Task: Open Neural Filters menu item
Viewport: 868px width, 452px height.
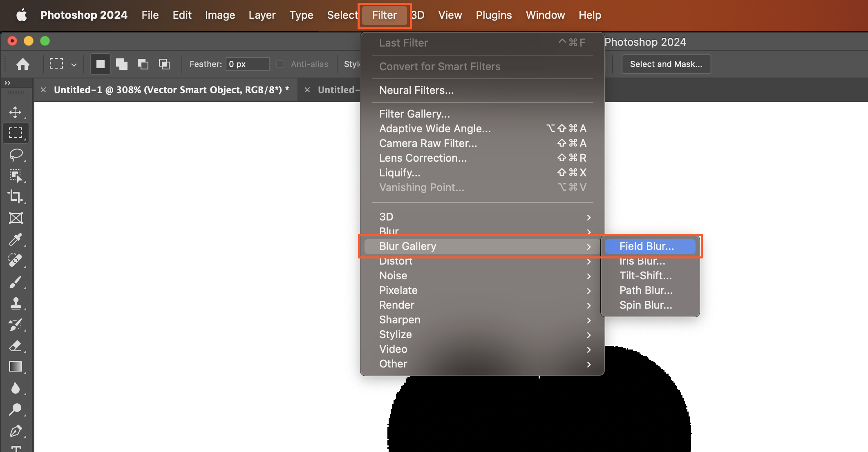Action: tap(416, 90)
